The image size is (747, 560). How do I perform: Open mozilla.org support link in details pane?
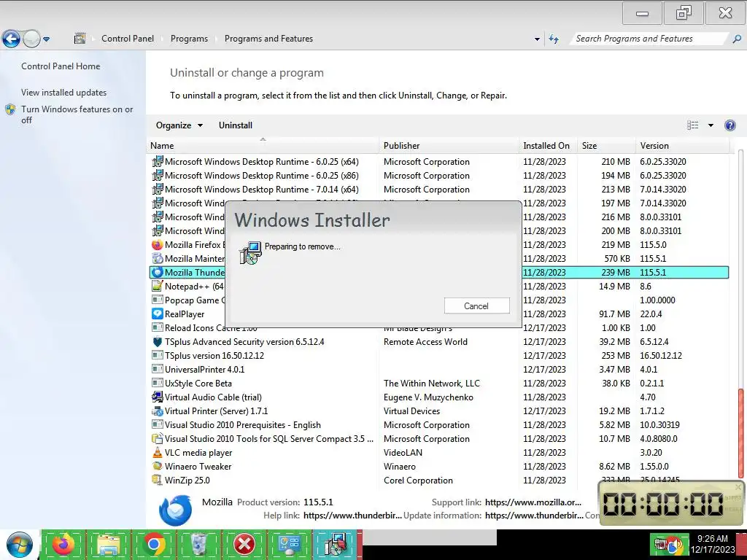click(533, 502)
